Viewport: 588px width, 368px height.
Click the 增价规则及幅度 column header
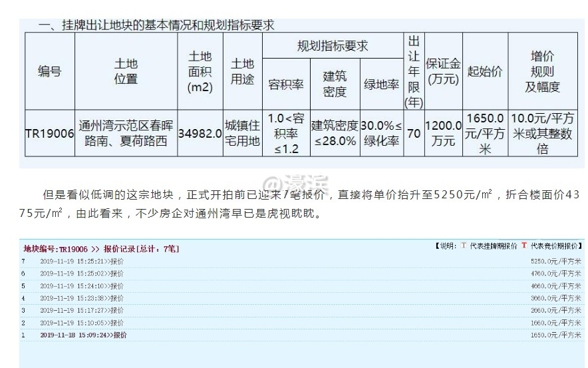[x=542, y=71]
